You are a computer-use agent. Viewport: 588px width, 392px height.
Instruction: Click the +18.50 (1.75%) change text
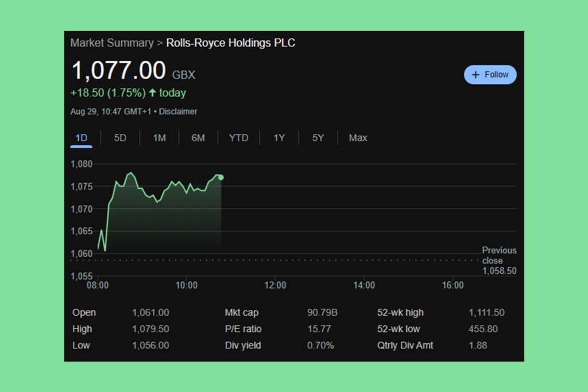(x=108, y=92)
